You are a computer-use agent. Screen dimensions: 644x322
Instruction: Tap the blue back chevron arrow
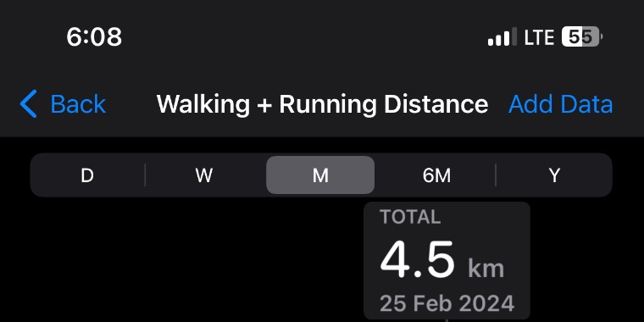coord(28,104)
